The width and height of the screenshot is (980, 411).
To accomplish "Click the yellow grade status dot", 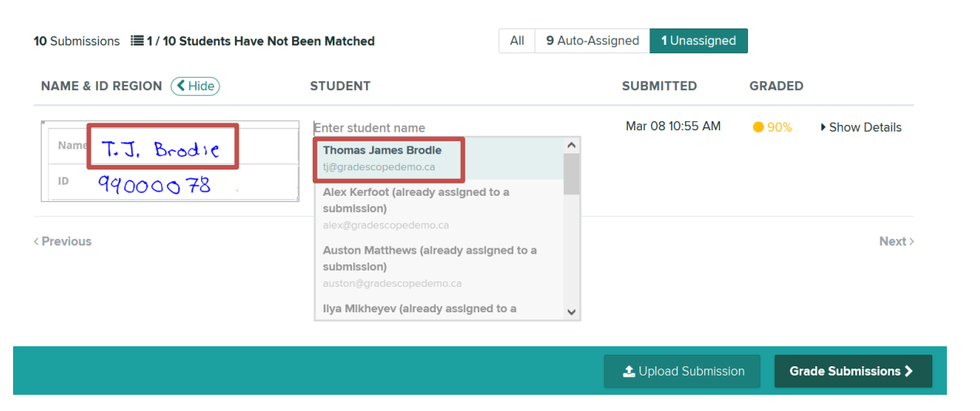I will [x=758, y=127].
